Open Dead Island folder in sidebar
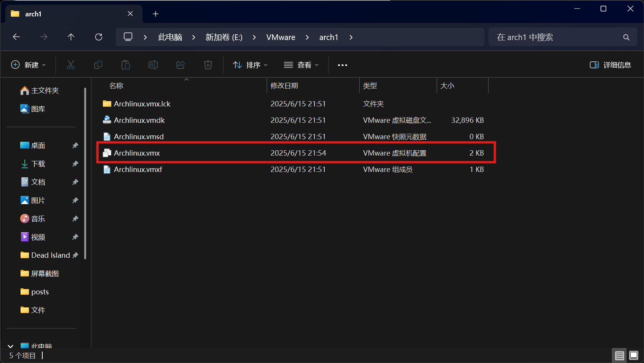This screenshot has height=363, width=644. [x=45, y=255]
